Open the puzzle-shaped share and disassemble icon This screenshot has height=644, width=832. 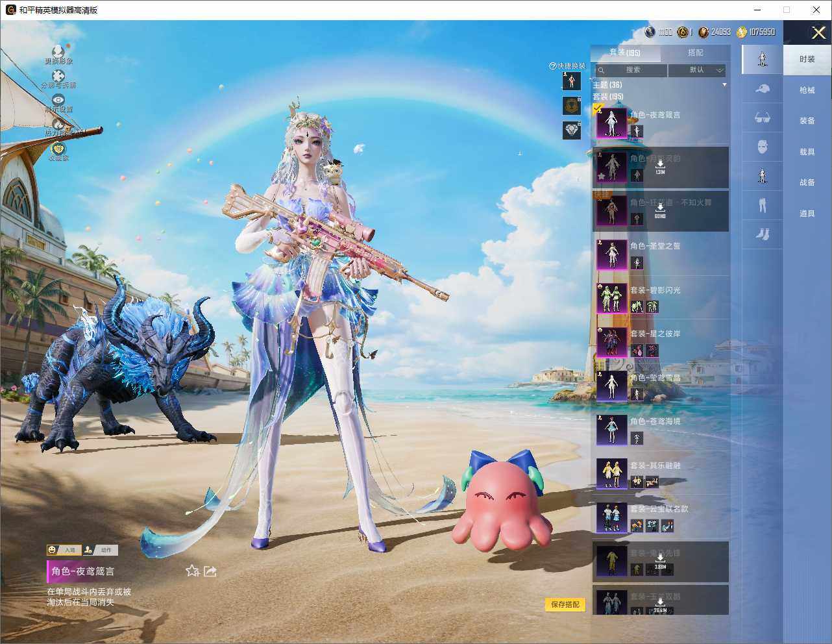click(x=58, y=75)
